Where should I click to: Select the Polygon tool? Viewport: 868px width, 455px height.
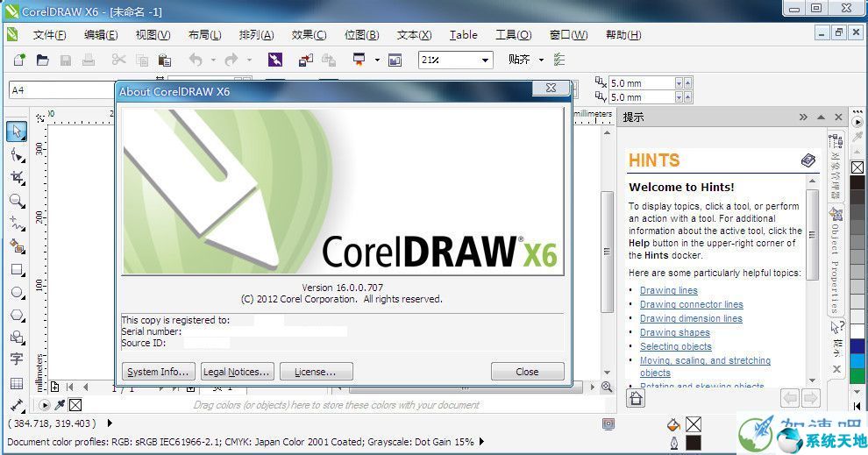pos(18,315)
